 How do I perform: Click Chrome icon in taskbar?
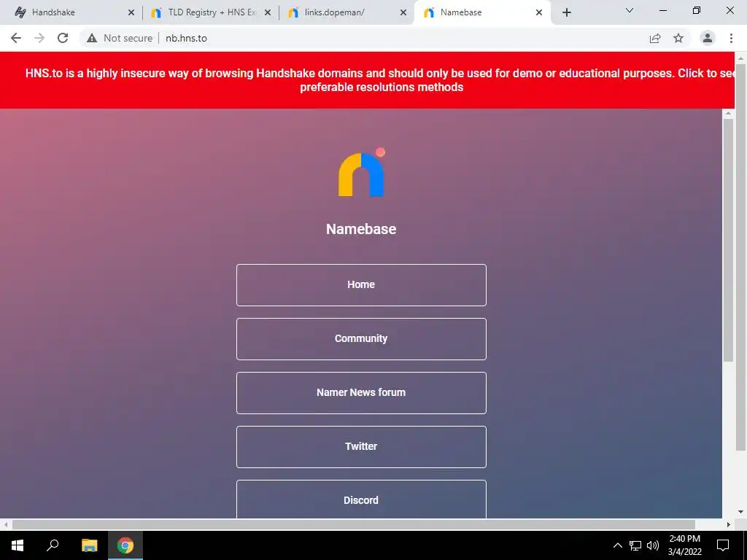click(125, 545)
